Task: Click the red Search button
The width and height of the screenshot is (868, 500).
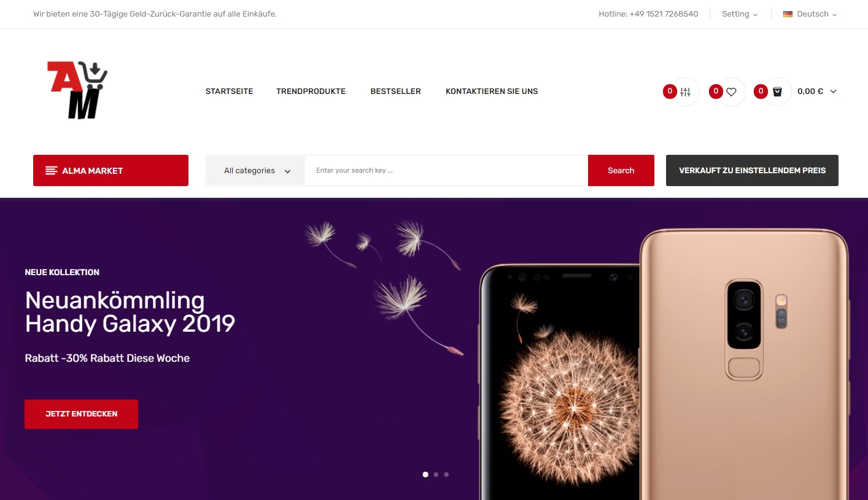Action: click(x=621, y=170)
